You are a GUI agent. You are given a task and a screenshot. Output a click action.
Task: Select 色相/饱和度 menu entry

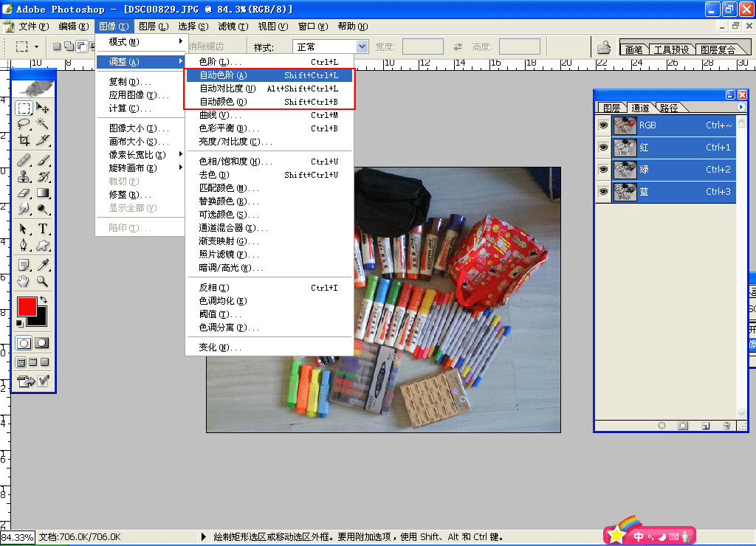[x=269, y=162]
